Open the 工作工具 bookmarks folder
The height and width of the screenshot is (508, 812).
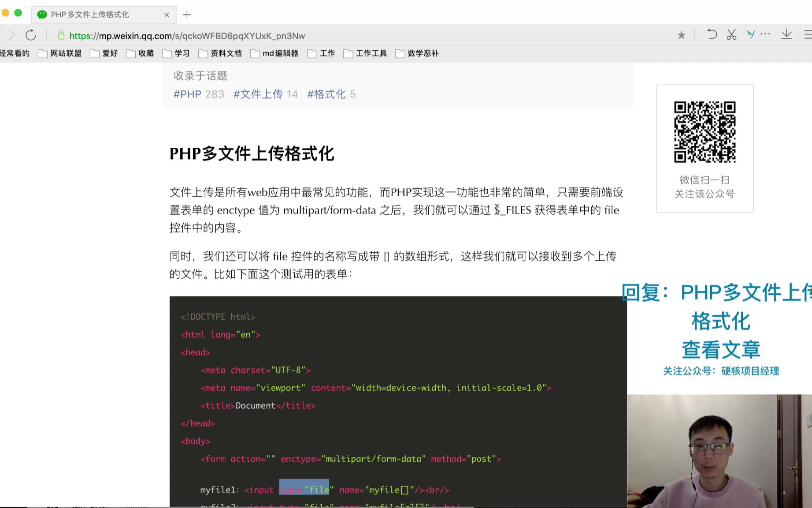[365, 53]
